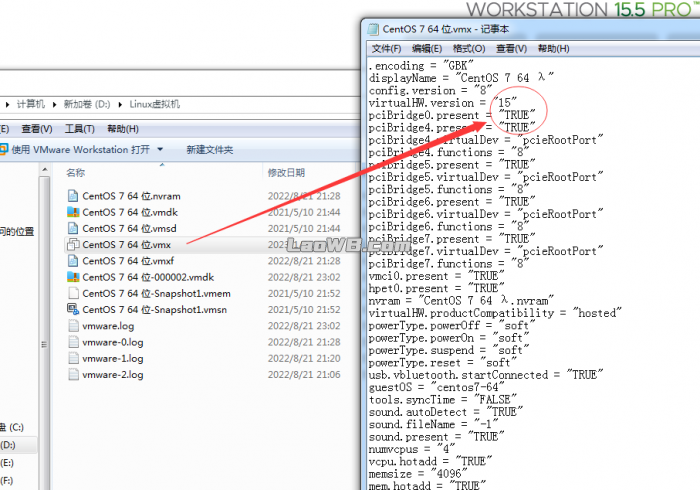Click the CentOS 7 64 位.vmx file icon
This screenshot has height=490, width=700.
[73, 245]
